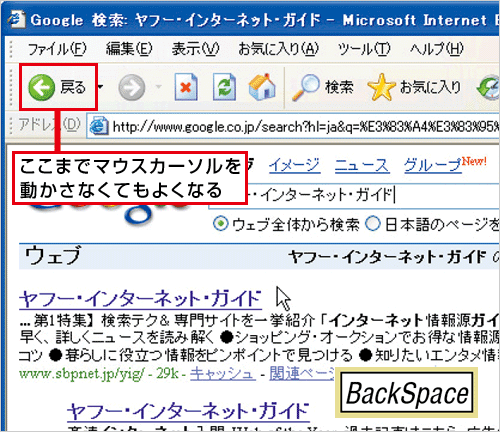Select the 日本語のページ radio button
Image resolution: width=500 pixels, height=432 pixels.
coord(373,224)
